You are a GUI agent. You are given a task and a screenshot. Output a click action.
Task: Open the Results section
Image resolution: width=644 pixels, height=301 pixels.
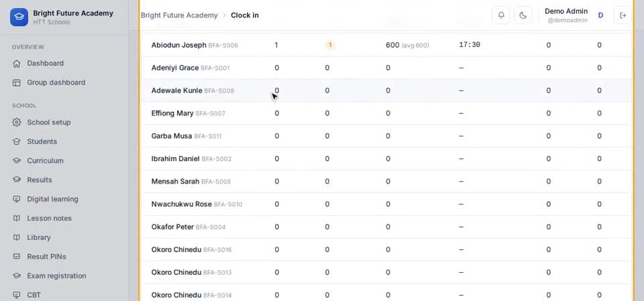click(x=40, y=179)
